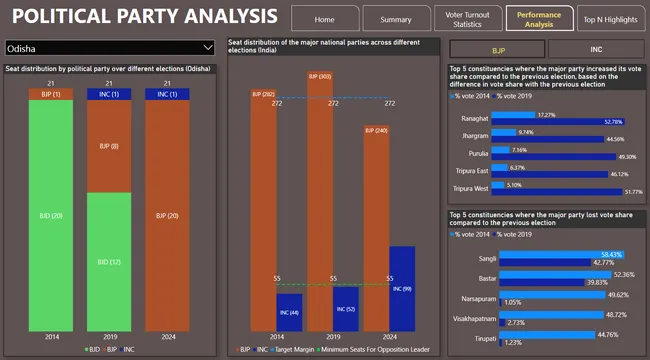This screenshot has width=650, height=360.
Task: Select the BJP party button
Action: coord(497,49)
